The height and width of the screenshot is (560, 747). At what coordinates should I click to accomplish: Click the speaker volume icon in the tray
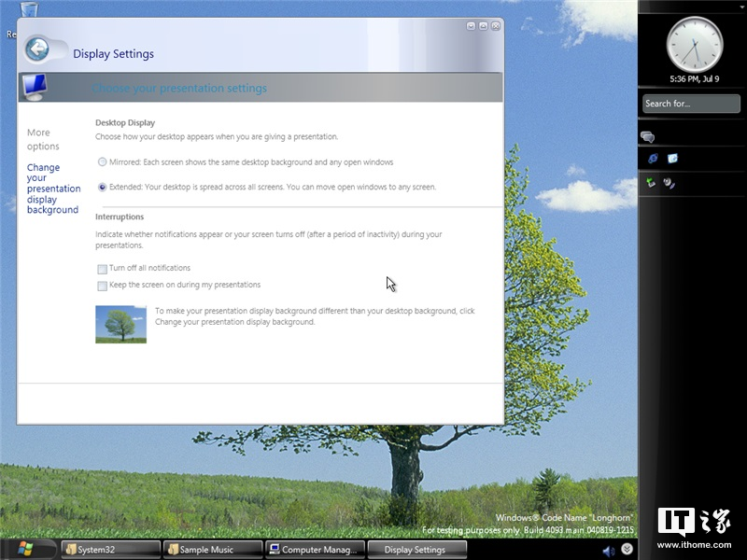coord(609,551)
